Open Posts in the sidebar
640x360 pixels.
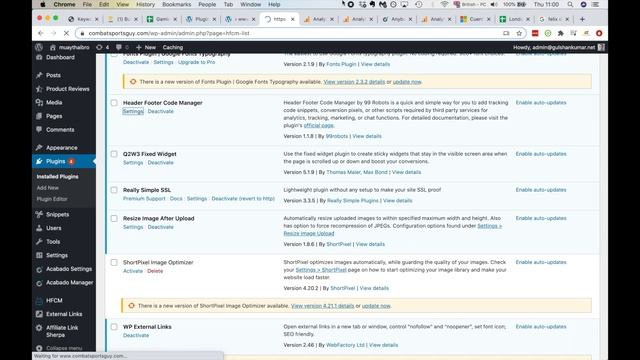[53, 75]
